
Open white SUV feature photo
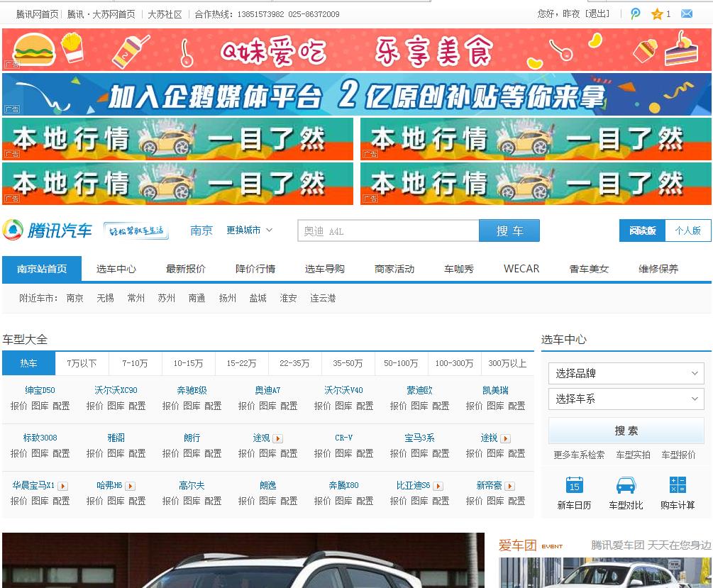tap(243, 560)
